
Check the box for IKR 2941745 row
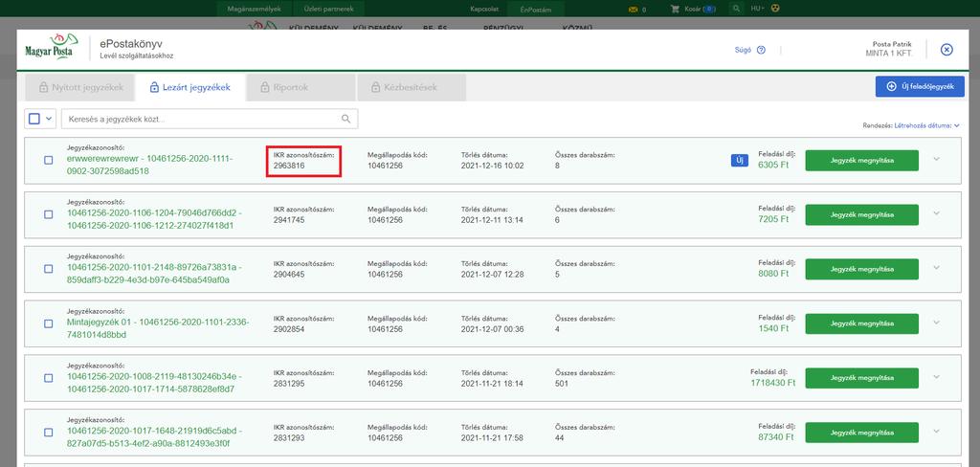pyautogui.click(x=48, y=214)
